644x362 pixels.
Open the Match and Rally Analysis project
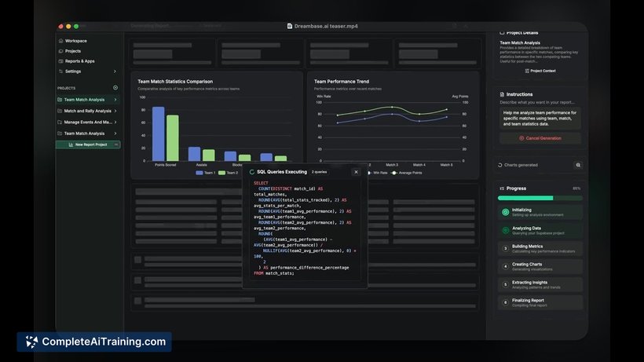tap(87, 111)
